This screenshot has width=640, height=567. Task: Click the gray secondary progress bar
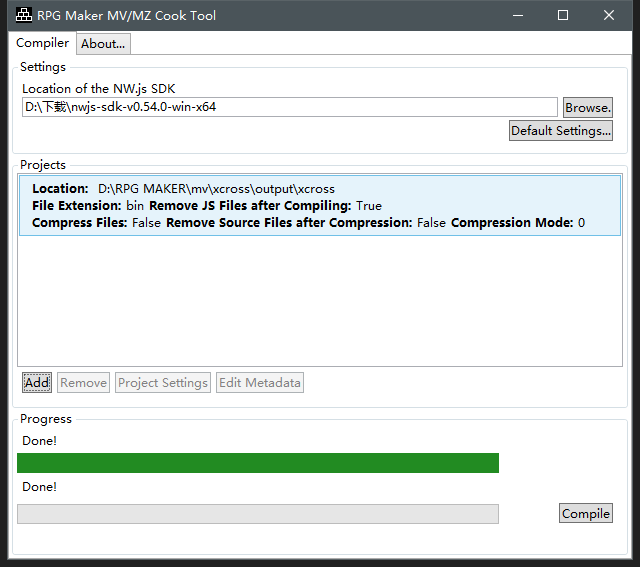click(258, 514)
